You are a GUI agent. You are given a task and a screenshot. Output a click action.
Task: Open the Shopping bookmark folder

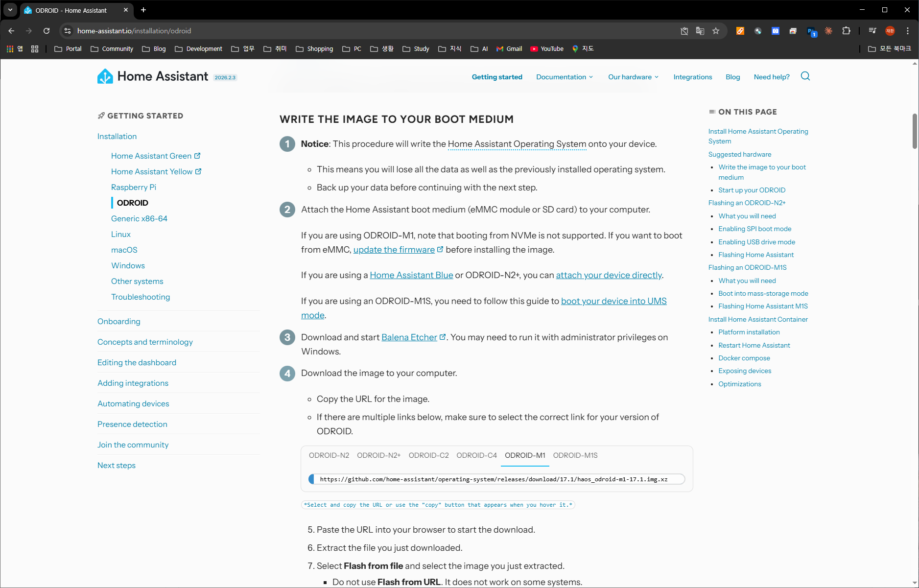pyautogui.click(x=314, y=49)
